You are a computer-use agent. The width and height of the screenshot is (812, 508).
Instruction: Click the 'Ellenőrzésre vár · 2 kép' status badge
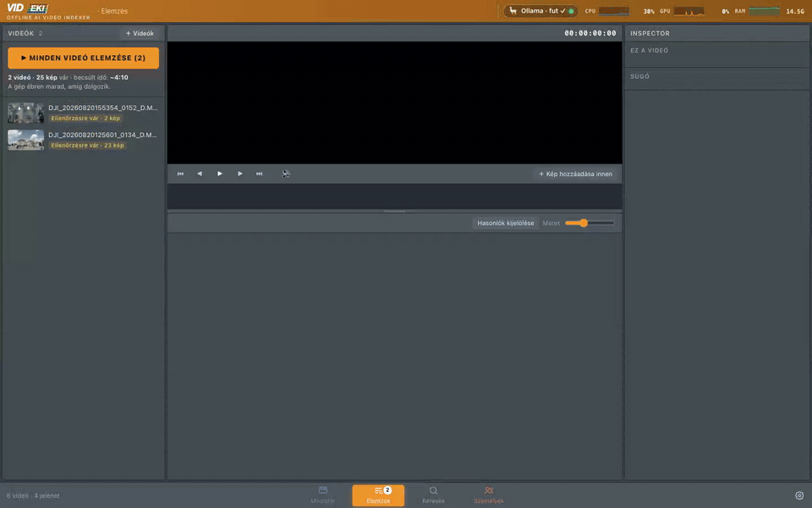click(85, 119)
